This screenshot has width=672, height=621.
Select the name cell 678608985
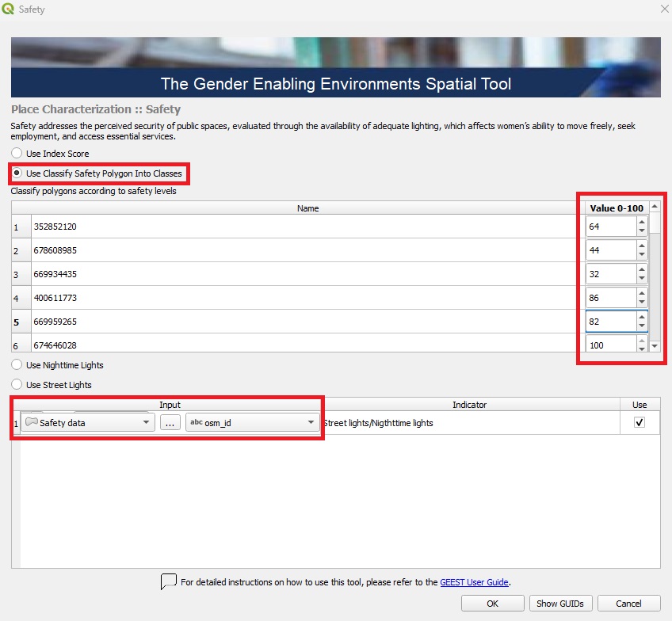point(308,250)
